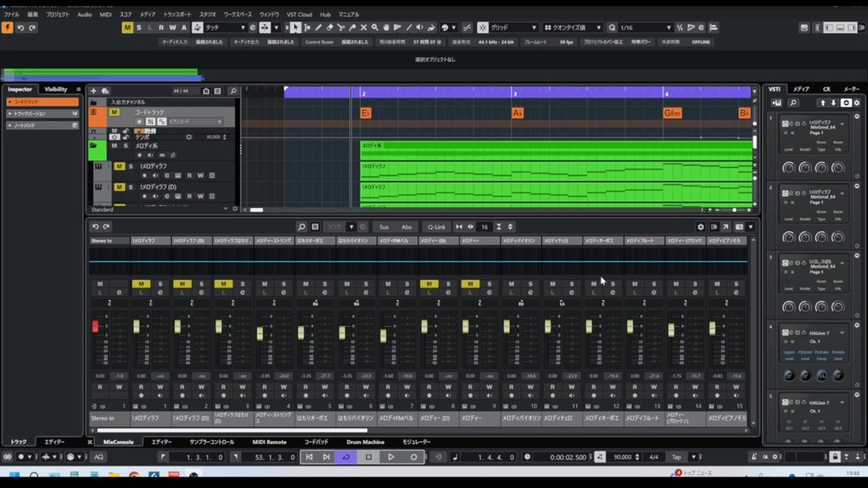This screenshot has width=868, height=488.
Task: Expand コードトラック inspector section
Action: tap(42, 103)
